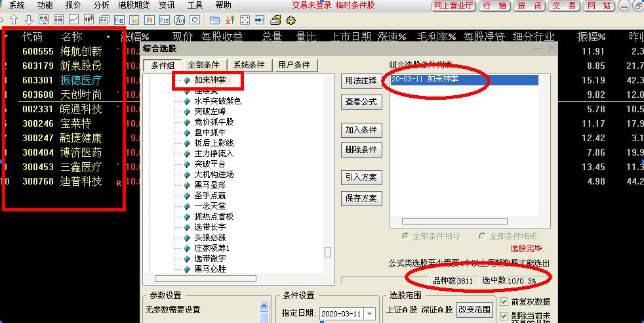Click the down arrow toolbar icon
This screenshot has width=644, height=323.
tap(28, 20)
